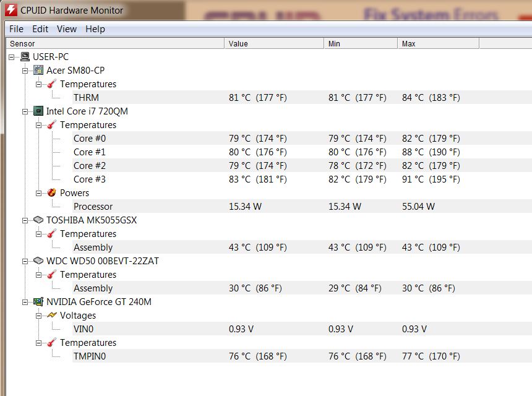Click the Sensor column header
532x396 pixels.
(115, 43)
